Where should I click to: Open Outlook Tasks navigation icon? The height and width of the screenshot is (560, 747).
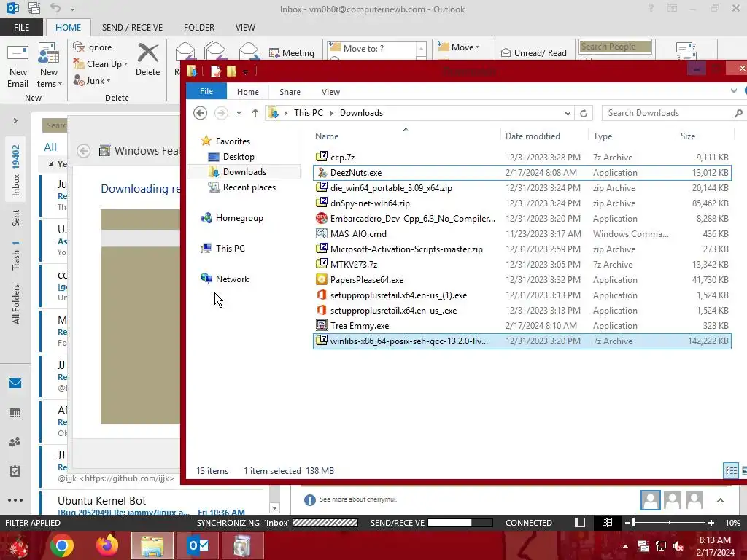point(15,470)
